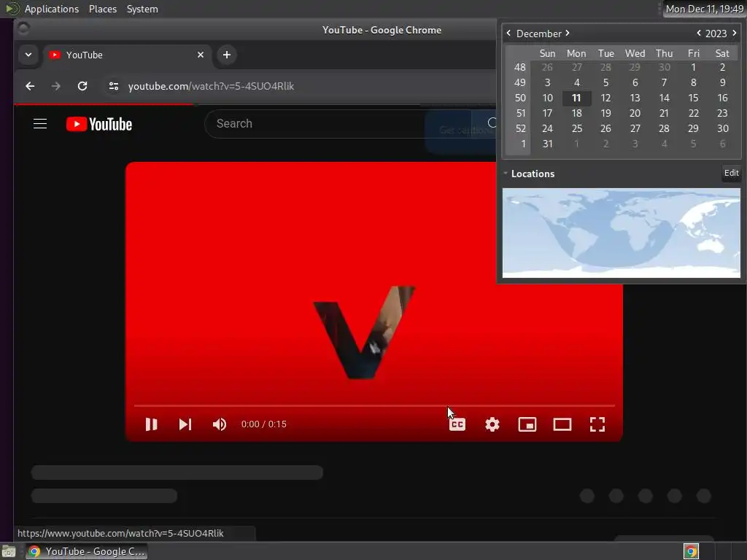Skip to the next video
The image size is (747, 560).
[x=185, y=424]
